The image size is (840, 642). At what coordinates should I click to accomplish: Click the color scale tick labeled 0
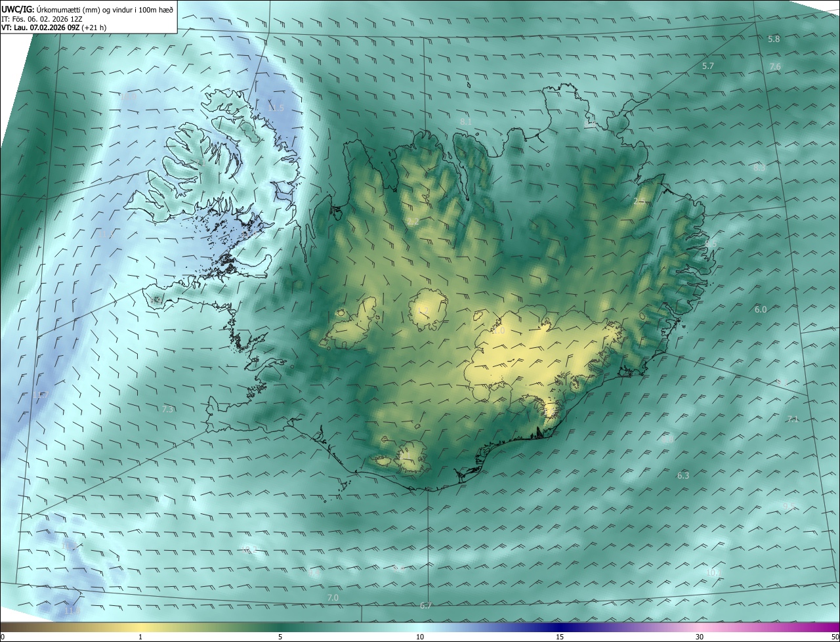(x=3, y=637)
